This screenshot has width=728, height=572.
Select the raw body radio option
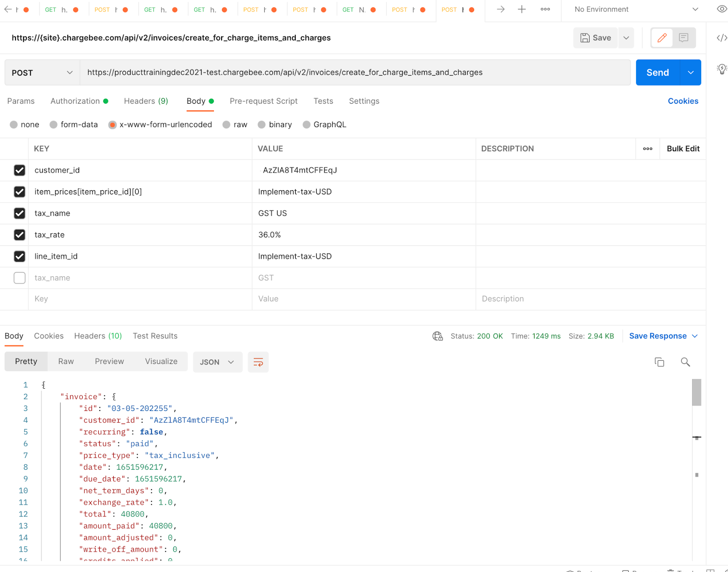click(x=227, y=125)
